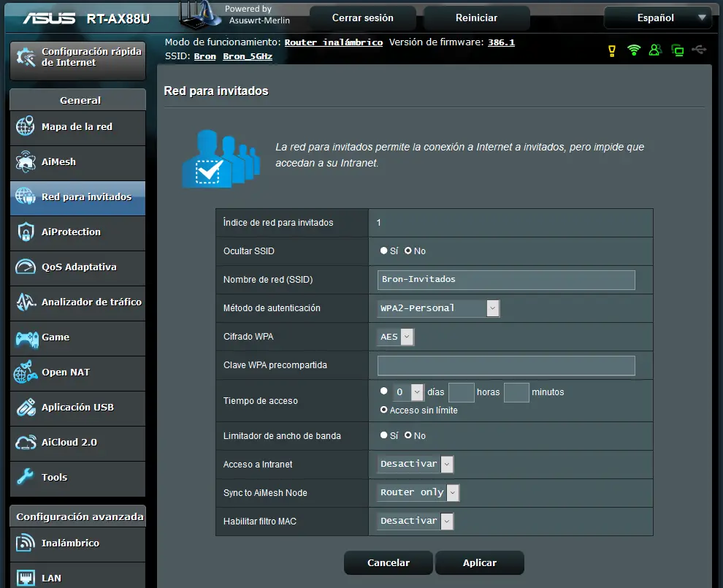The image size is (723, 588).
Task: Open the Game section
Action: pos(77,337)
